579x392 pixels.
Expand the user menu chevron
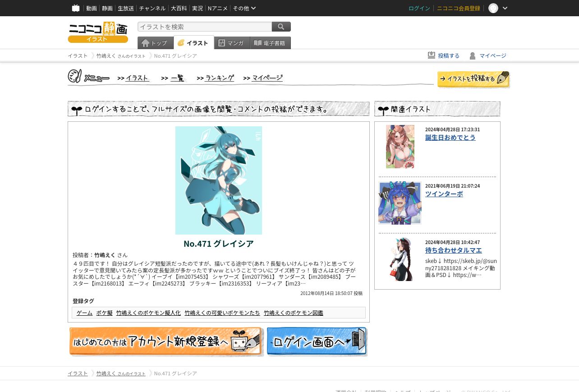pyautogui.click(x=505, y=8)
